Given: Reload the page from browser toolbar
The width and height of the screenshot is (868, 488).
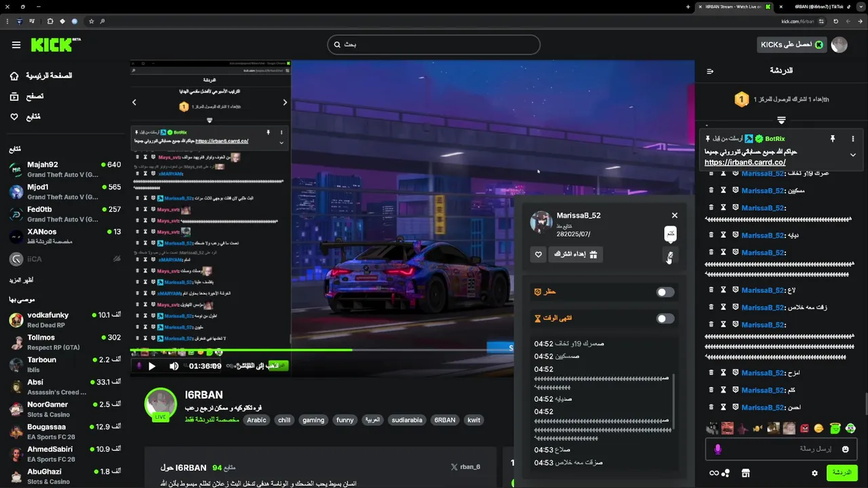Looking at the screenshot, I should coord(835,21).
